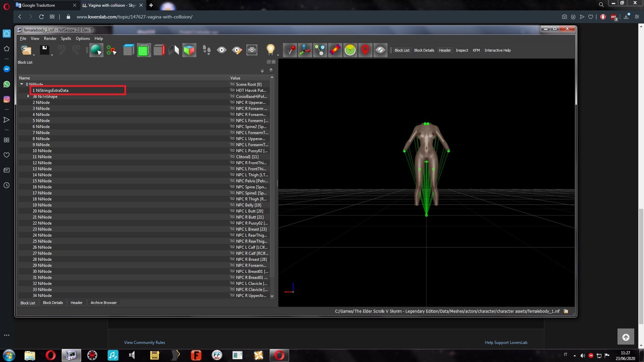Select the front view green cube
The height and width of the screenshot is (362, 644).
click(x=144, y=50)
